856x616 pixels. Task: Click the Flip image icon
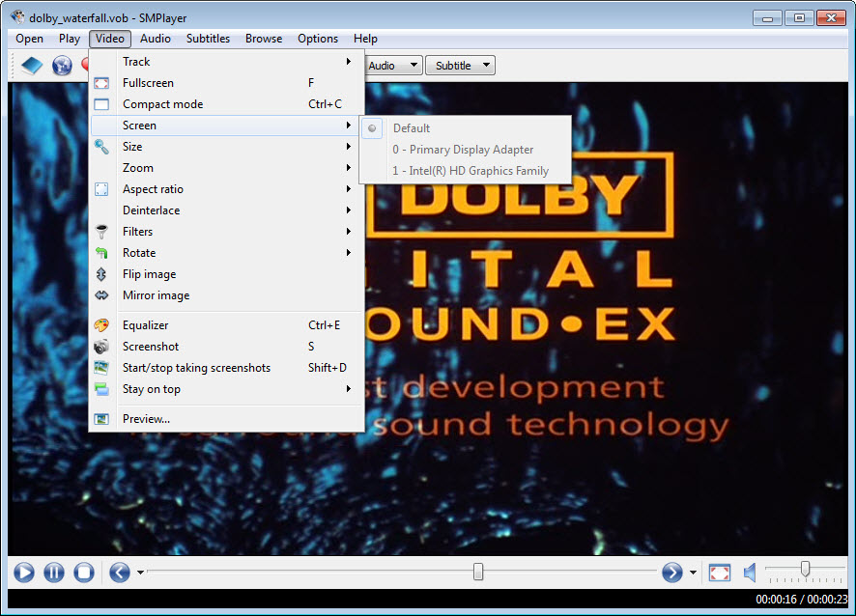101,274
